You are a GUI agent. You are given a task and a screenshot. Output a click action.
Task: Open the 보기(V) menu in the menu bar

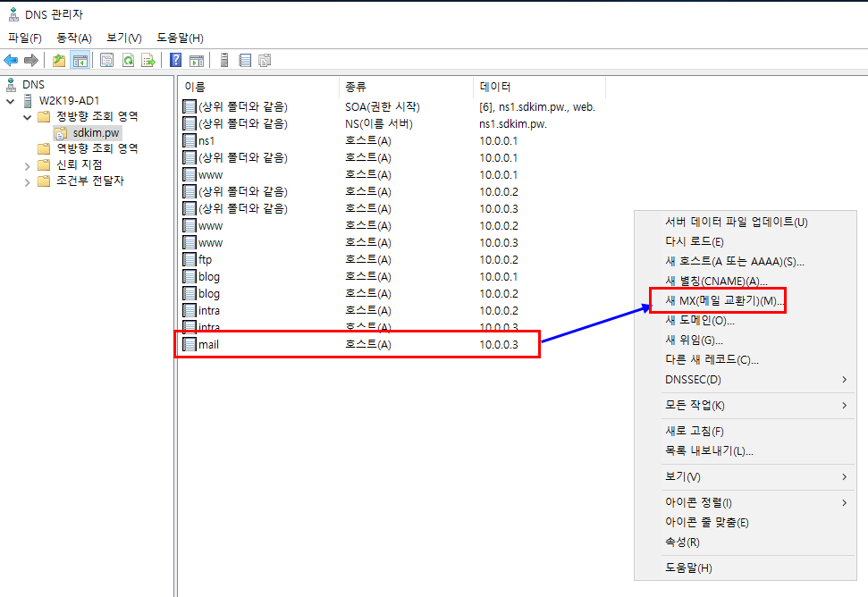[x=124, y=38]
